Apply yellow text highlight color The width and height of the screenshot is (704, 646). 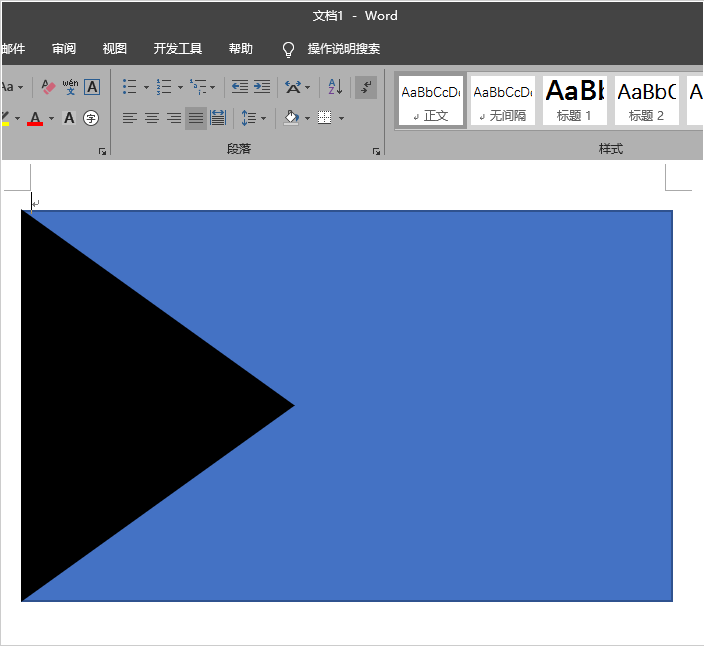click(4, 118)
